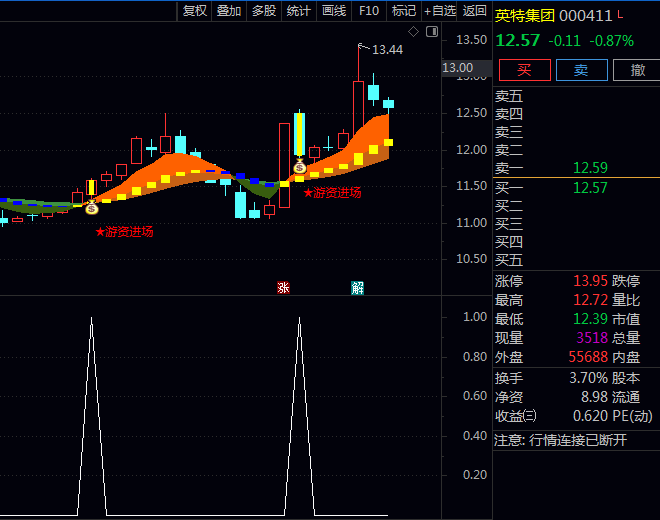Add stock via +自选 button
The image size is (660, 520).
point(440,11)
